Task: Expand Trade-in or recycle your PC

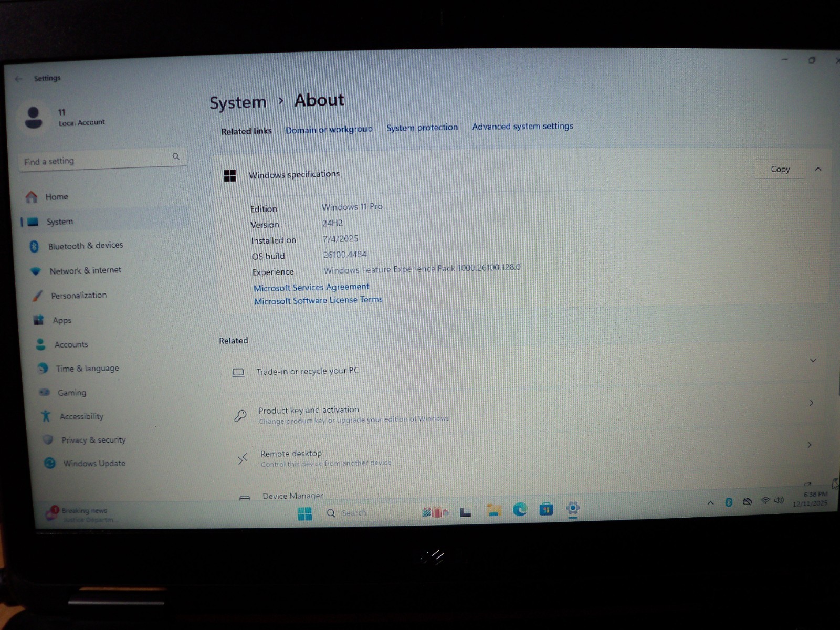Action: tap(813, 360)
